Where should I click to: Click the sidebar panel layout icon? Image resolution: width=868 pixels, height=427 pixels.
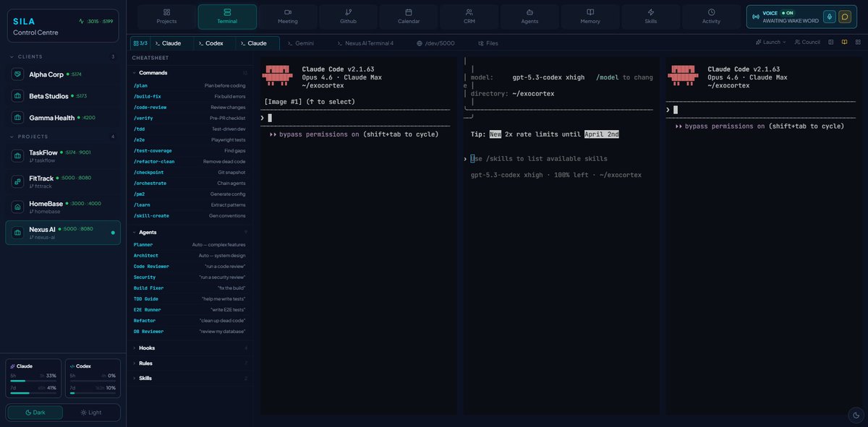coord(831,43)
